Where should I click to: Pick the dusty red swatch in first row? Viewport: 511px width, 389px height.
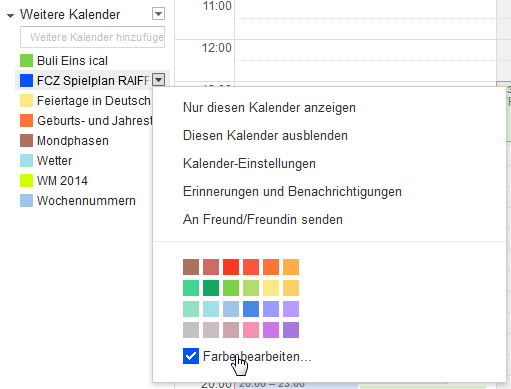point(211,267)
